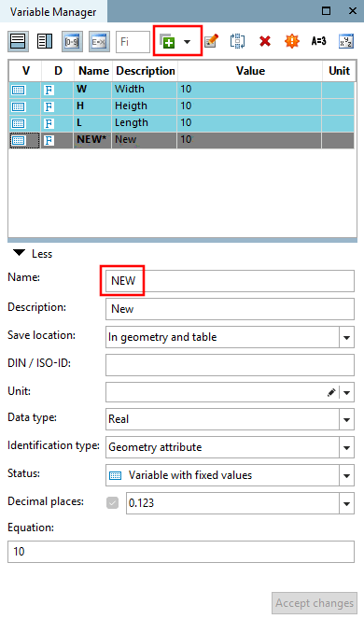Click the Equation input field
The image size is (364, 619).
pyautogui.click(x=181, y=552)
